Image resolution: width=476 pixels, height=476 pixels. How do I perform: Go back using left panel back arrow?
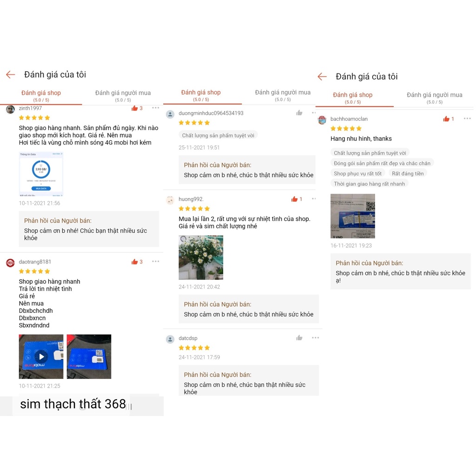[x=11, y=75]
